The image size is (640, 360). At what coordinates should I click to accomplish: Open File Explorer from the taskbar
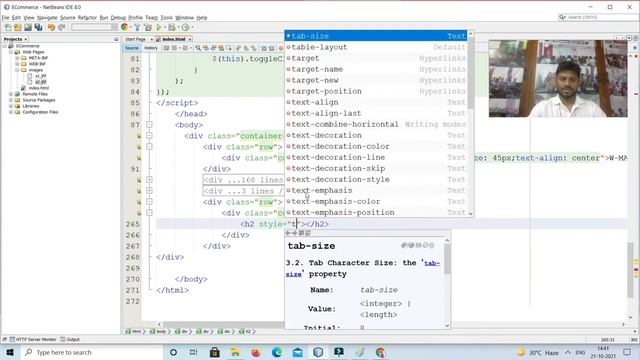[x=235, y=352]
